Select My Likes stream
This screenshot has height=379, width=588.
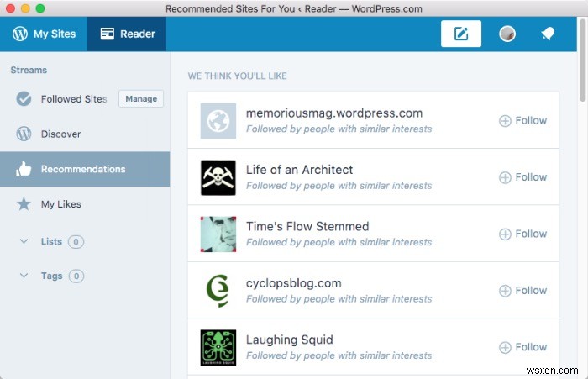(61, 204)
